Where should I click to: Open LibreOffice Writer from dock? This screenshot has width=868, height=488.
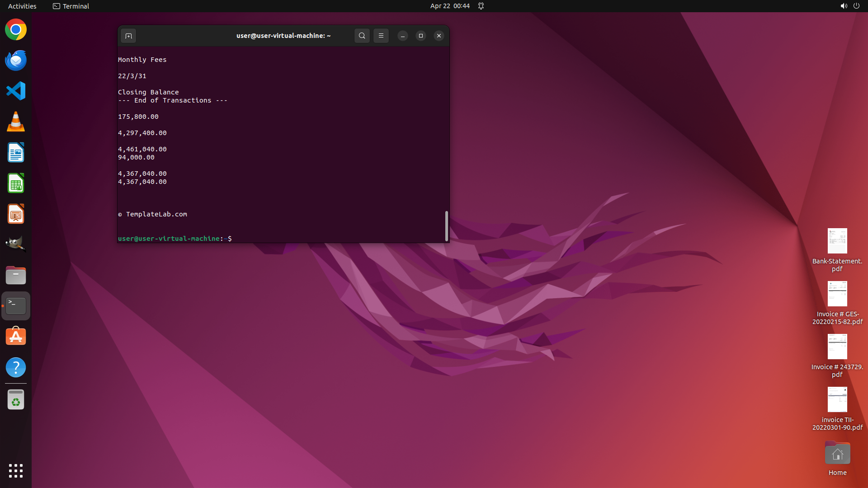coord(16,153)
